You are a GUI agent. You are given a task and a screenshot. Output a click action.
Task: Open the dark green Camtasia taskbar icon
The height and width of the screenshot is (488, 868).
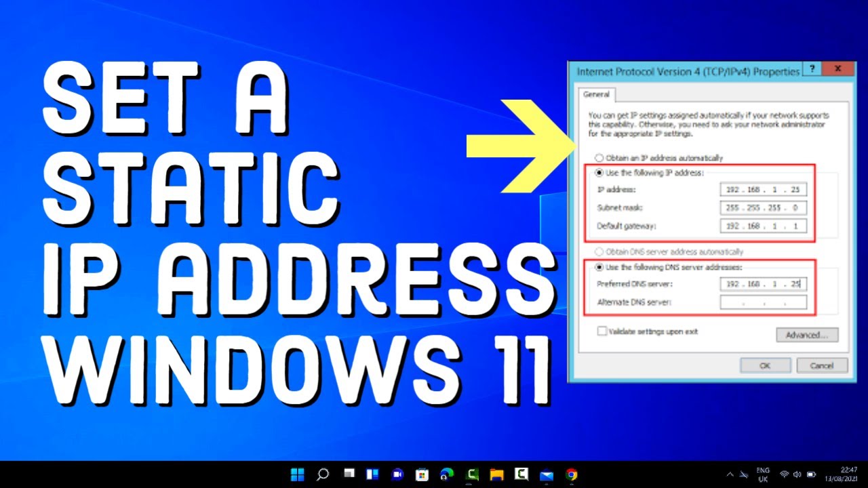tap(472, 474)
